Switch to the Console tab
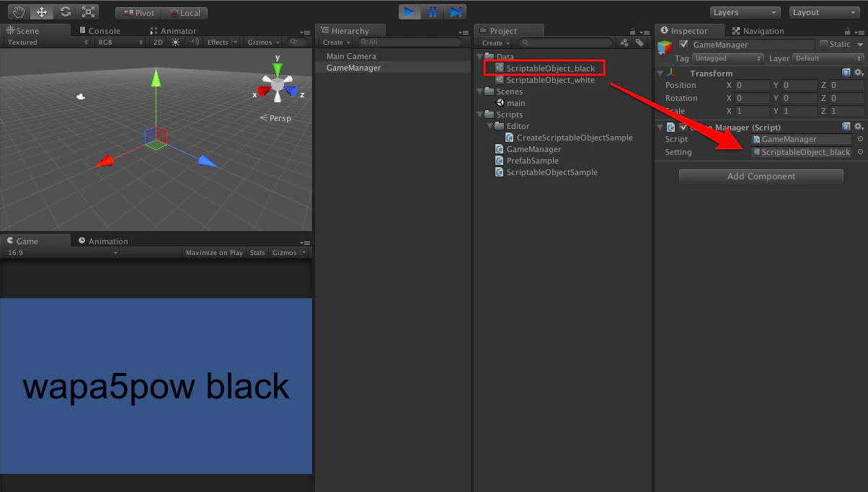Viewport: 868px width, 492px height. point(99,31)
